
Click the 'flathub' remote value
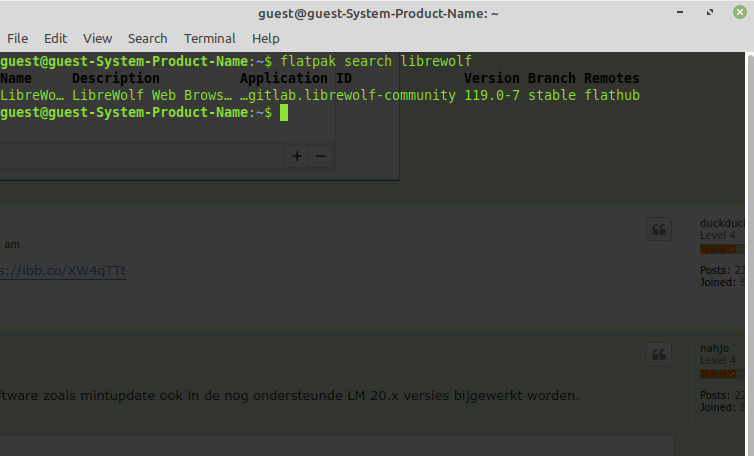pos(612,95)
